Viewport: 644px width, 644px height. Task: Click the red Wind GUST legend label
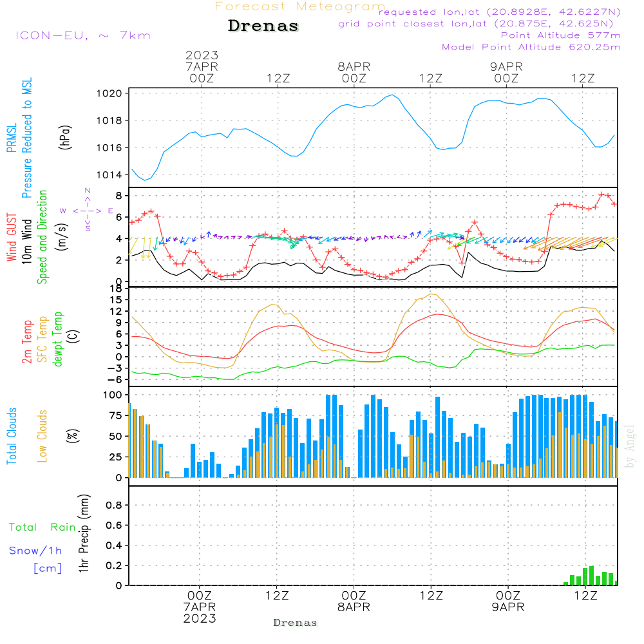pyautogui.click(x=11, y=240)
